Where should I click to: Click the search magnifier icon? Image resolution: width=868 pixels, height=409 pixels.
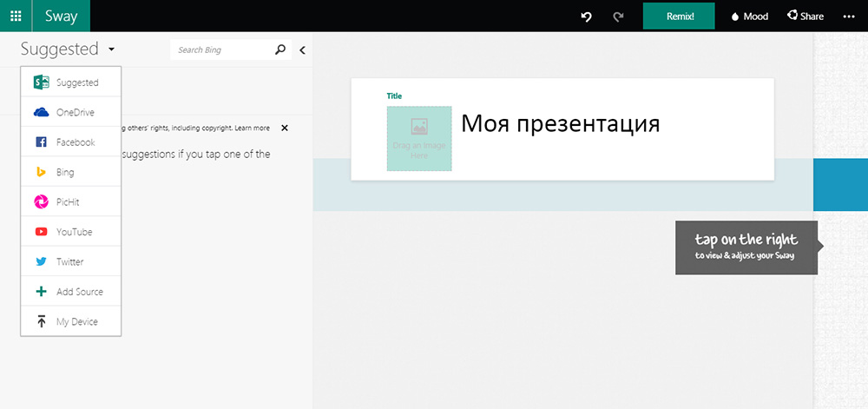[280, 49]
